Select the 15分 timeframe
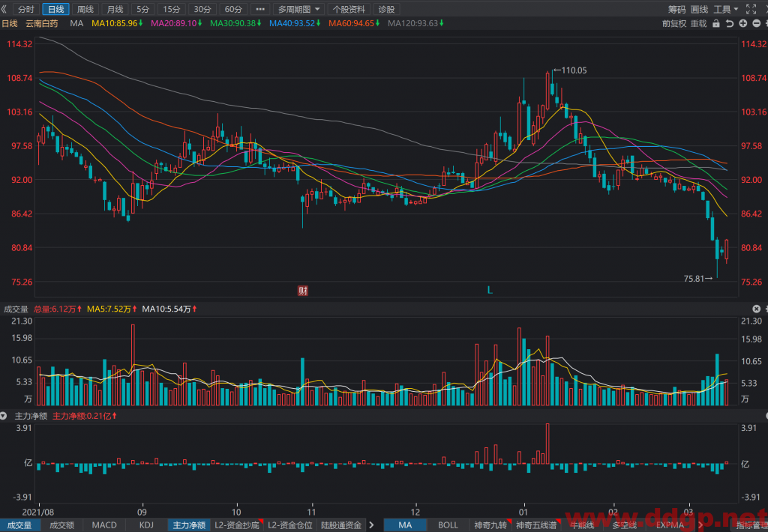The height and width of the screenshot is (532, 768). (x=172, y=9)
